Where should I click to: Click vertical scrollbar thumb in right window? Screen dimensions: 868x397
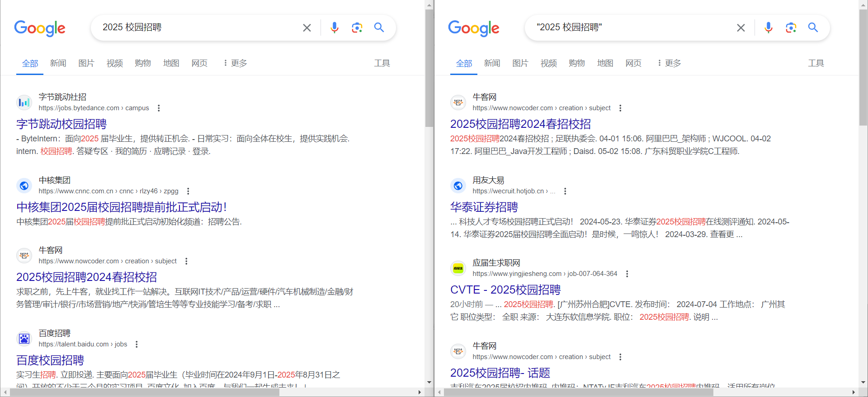[x=863, y=68]
